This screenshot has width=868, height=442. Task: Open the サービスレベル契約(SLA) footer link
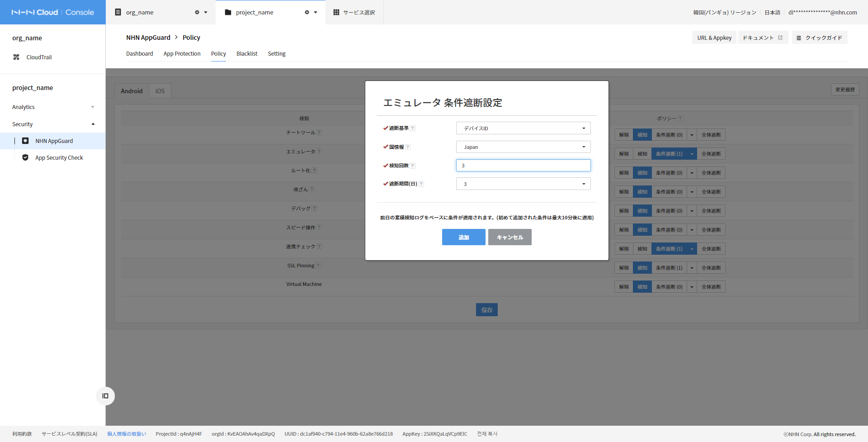[70, 434]
